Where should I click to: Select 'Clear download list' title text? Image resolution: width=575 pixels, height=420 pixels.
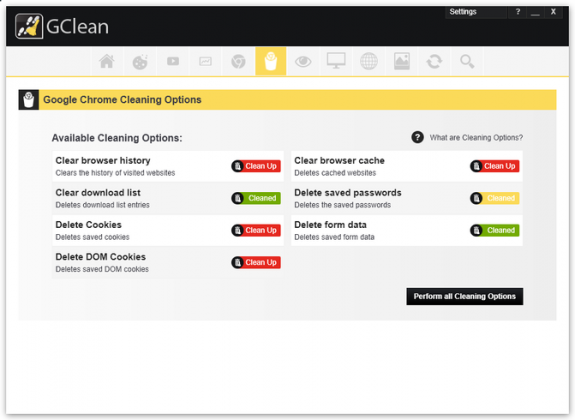coord(98,193)
